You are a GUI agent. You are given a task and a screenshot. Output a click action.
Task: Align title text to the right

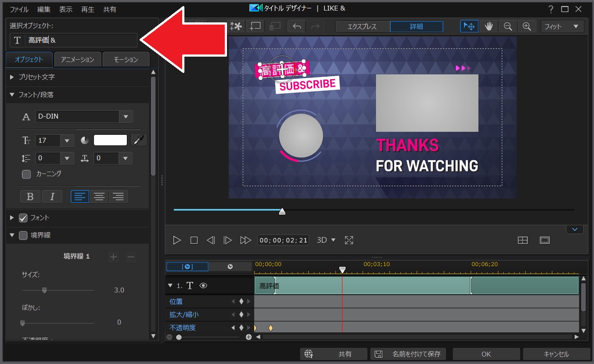pos(118,196)
